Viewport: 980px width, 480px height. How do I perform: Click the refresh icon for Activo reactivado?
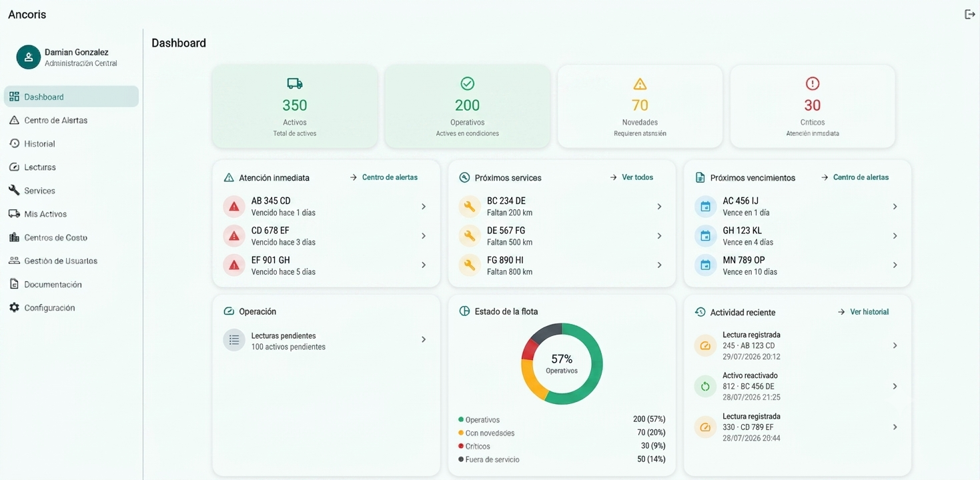point(705,386)
